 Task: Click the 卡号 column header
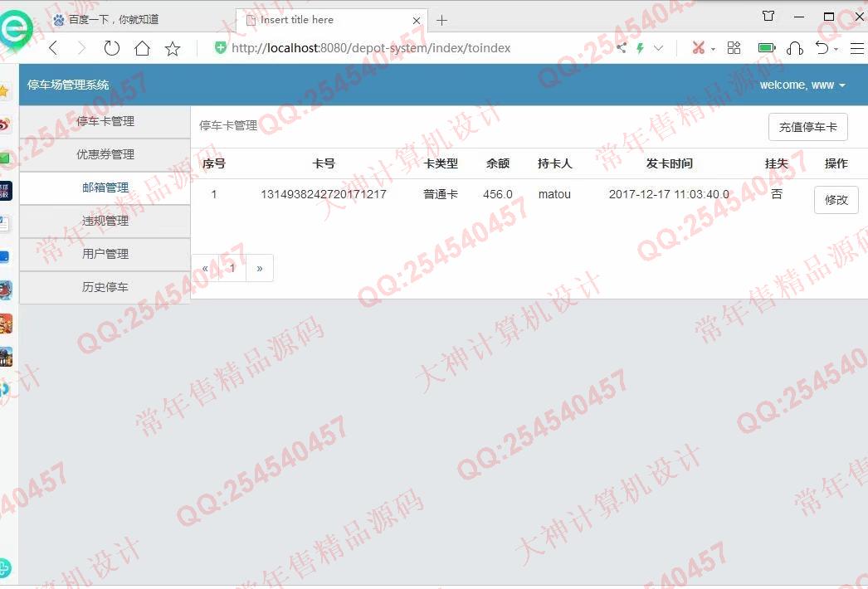(x=324, y=163)
